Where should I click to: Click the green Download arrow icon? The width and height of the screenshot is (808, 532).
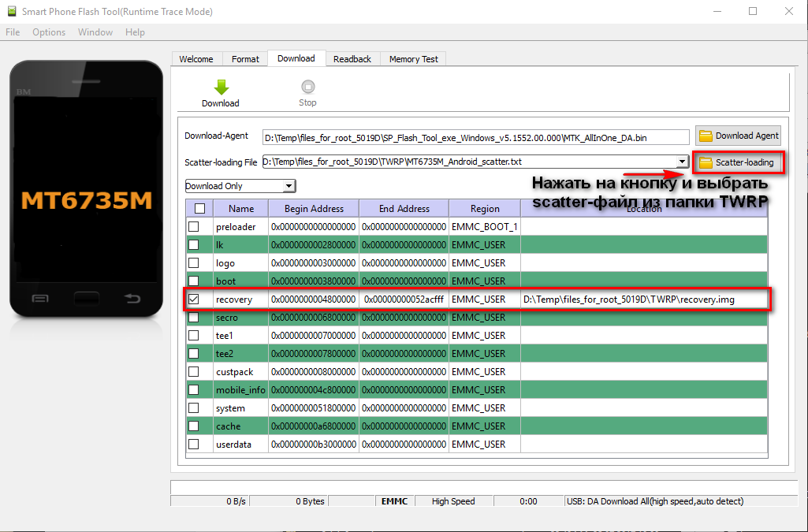pos(221,87)
